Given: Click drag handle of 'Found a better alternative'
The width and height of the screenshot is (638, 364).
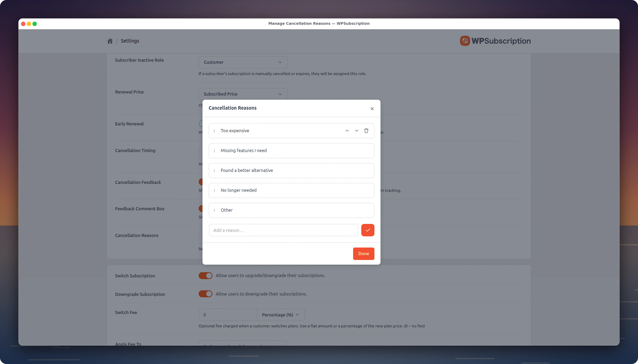Looking at the screenshot, I should click(214, 171).
